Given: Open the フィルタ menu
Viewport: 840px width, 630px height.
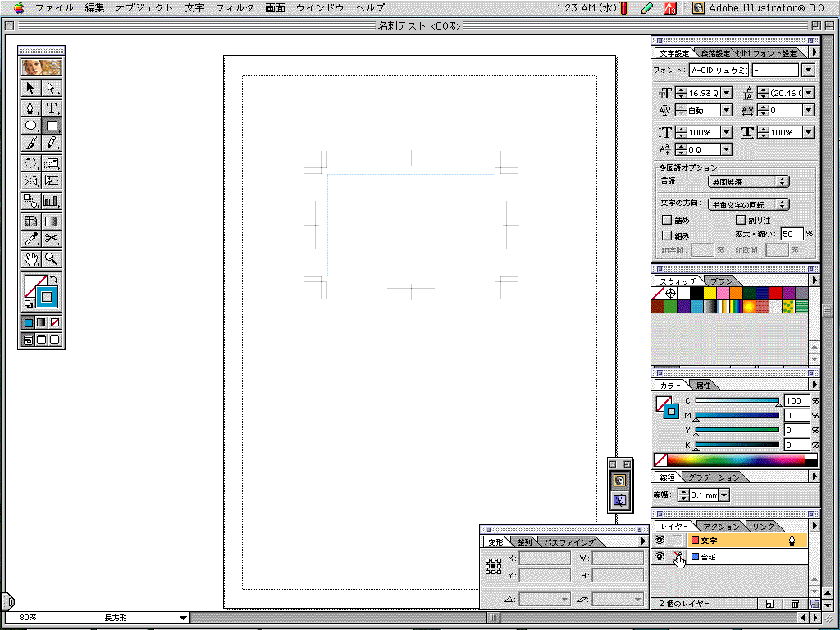Looking at the screenshot, I should (x=234, y=7).
